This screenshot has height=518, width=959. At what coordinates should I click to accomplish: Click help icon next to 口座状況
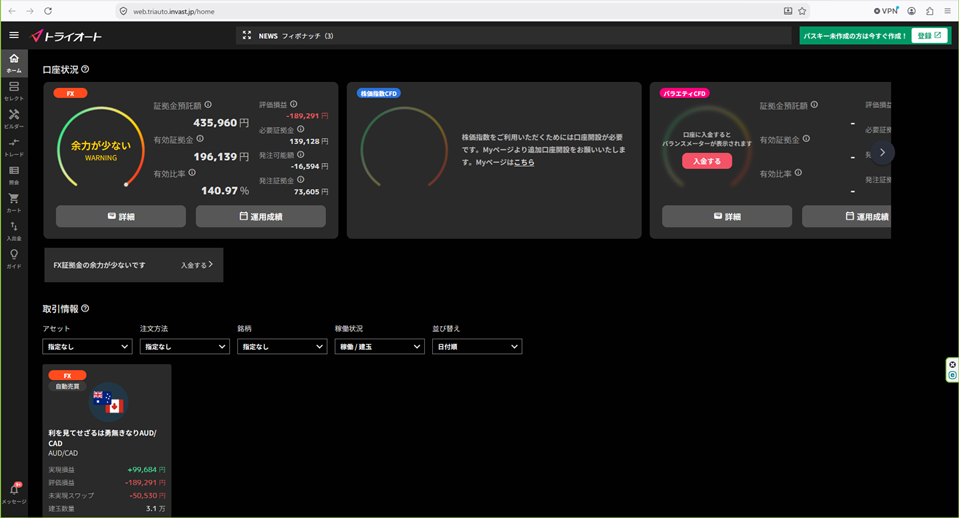(85, 69)
